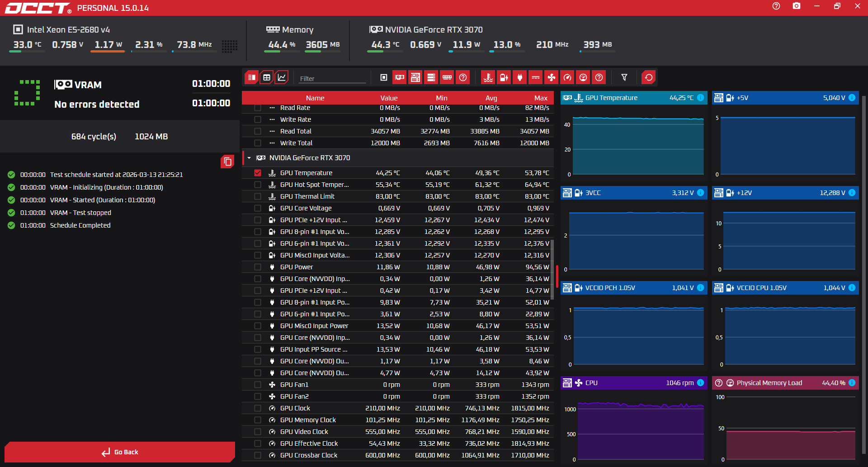
Task: Check the GPU Clock checkbox
Action: tap(258, 408)
